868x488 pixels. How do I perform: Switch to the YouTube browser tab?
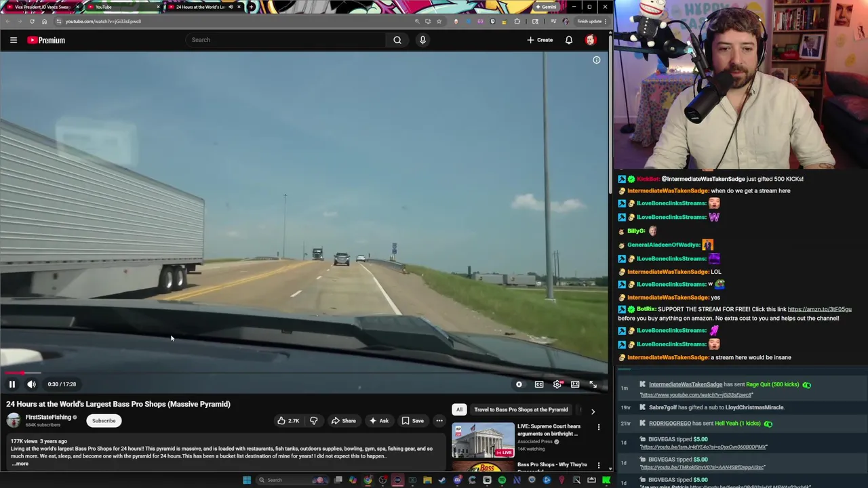pos(122,7)
